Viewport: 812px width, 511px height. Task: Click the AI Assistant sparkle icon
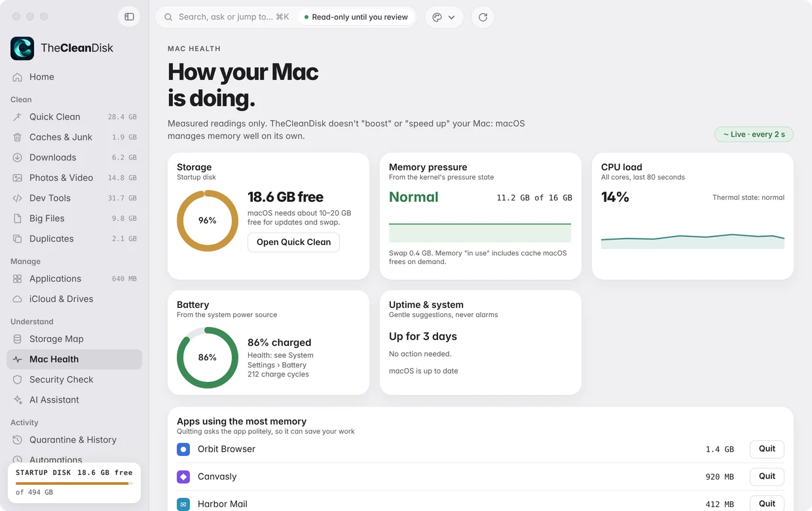point(18,400)
